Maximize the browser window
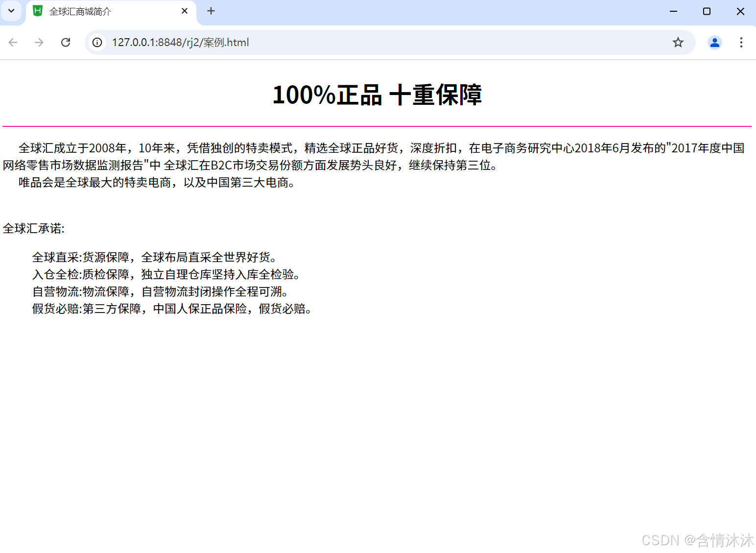The width and height of the screenshot is (756, 553). pyautogui.click(x=707, y=11)
